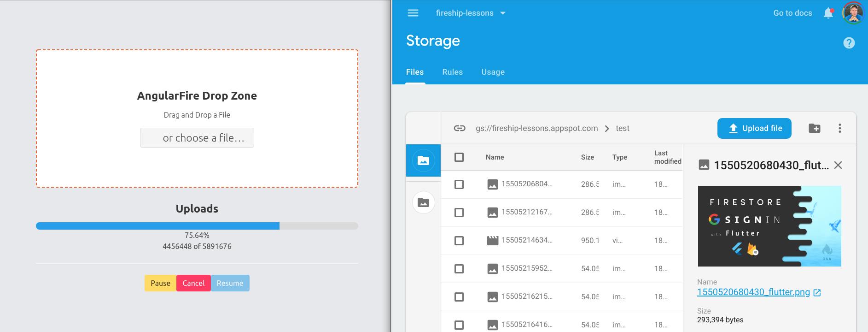Screen dimensions: 868x332
Task: Click the upload progress bar
Action: tap(197, 226)
